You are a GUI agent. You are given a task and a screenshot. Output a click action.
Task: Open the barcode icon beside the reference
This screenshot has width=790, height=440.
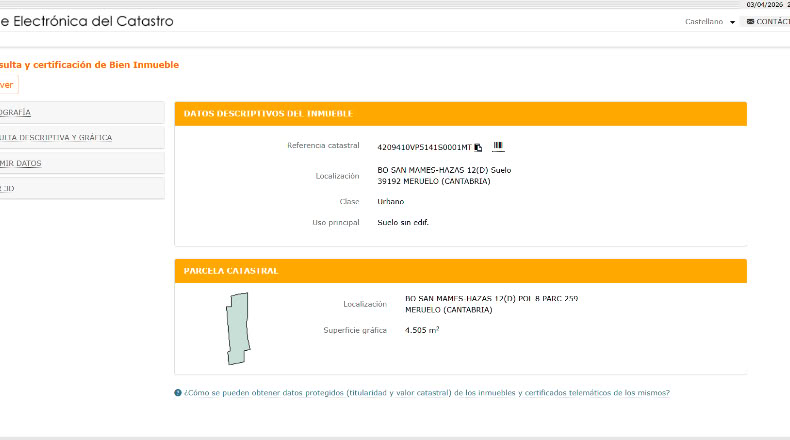coord(498,146)
